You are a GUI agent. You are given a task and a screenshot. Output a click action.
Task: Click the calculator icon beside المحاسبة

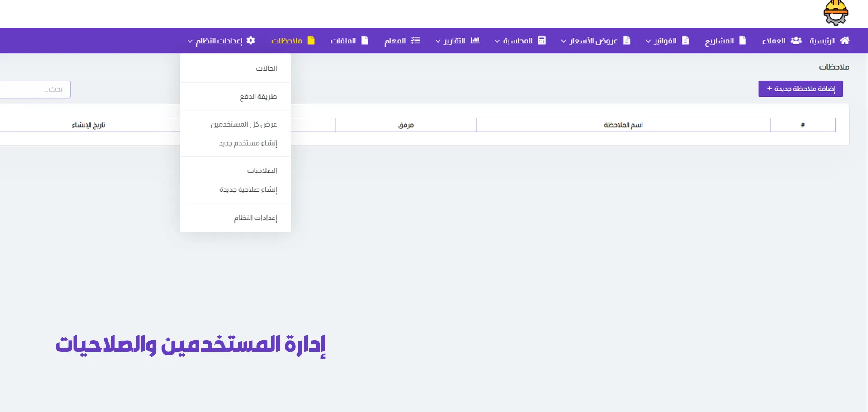coord(542,41)
